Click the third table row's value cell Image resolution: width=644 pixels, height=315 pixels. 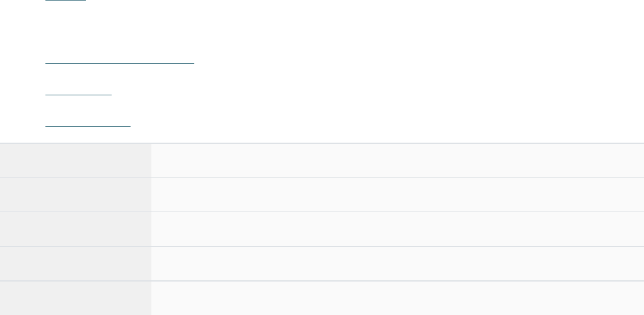(397, 229)
